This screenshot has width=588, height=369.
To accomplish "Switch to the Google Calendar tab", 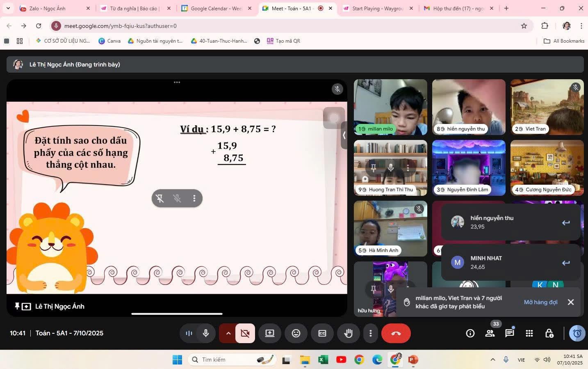I will pos(216,8).
